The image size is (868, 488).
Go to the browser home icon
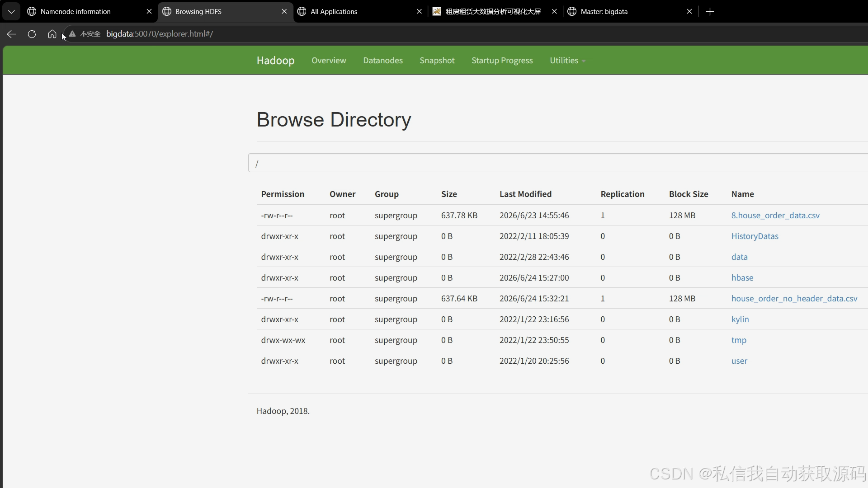[x=52, y=34]
